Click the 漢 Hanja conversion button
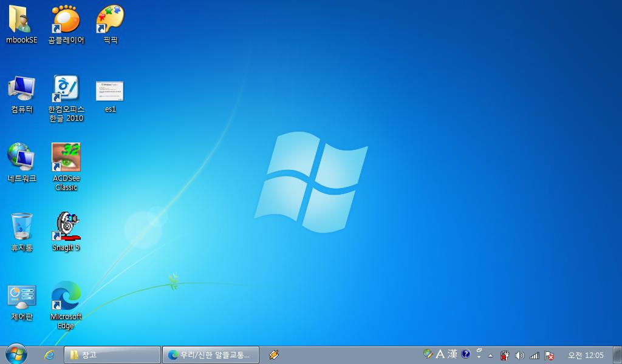This screenshot has height=364, width=622. point(453,354)
